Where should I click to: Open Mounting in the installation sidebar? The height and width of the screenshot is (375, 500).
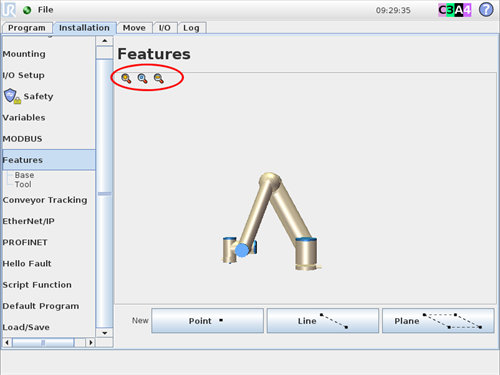pyautogui.click(x=24, y=54)
